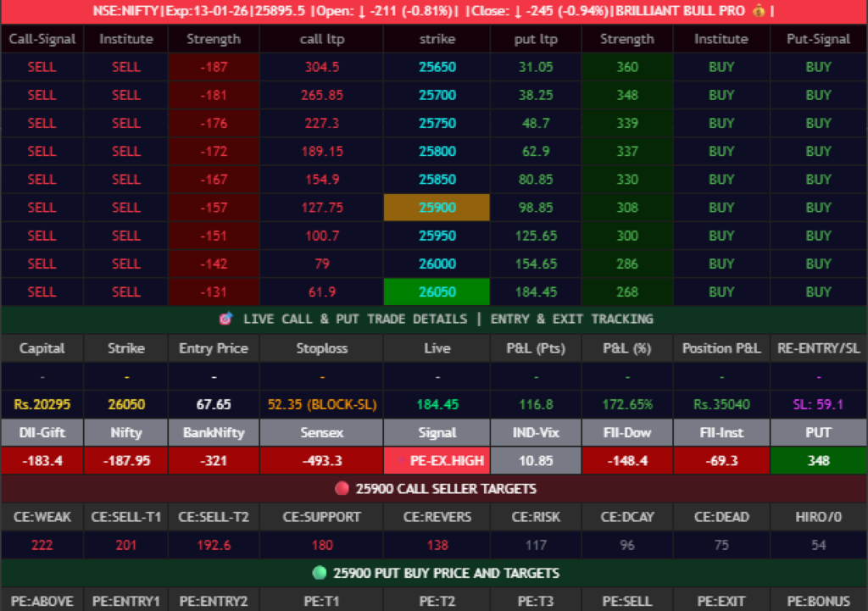Click the call ltp column header
This screenshot has height=611, width=868.
point(322,39)
